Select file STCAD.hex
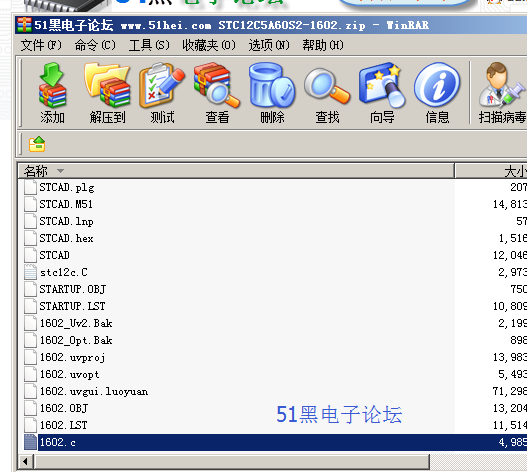Image resolution: width=527 pixels, height=472 pixels. coord(66,238)
